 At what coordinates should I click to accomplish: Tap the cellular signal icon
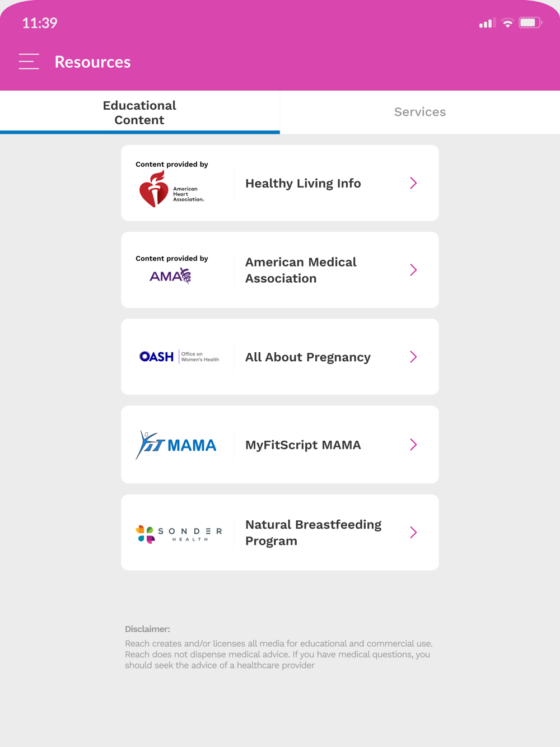click(x=487, y=23)
